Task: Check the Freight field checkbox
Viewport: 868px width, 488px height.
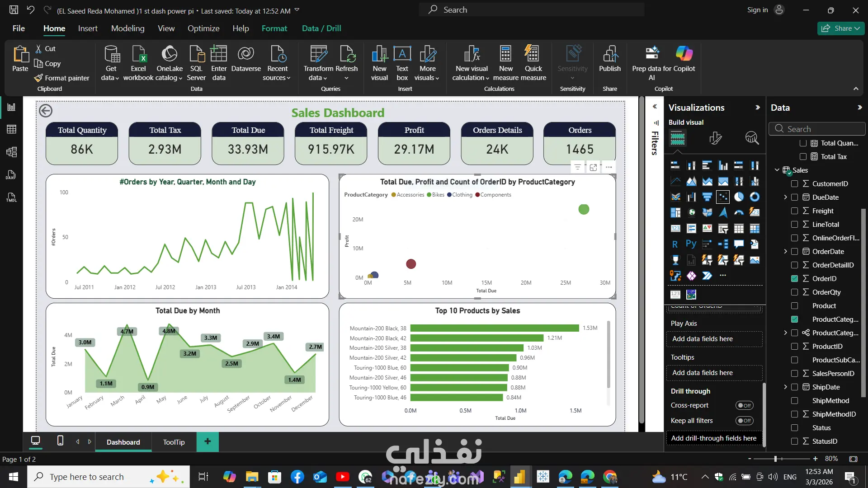Action: point(794,211)
